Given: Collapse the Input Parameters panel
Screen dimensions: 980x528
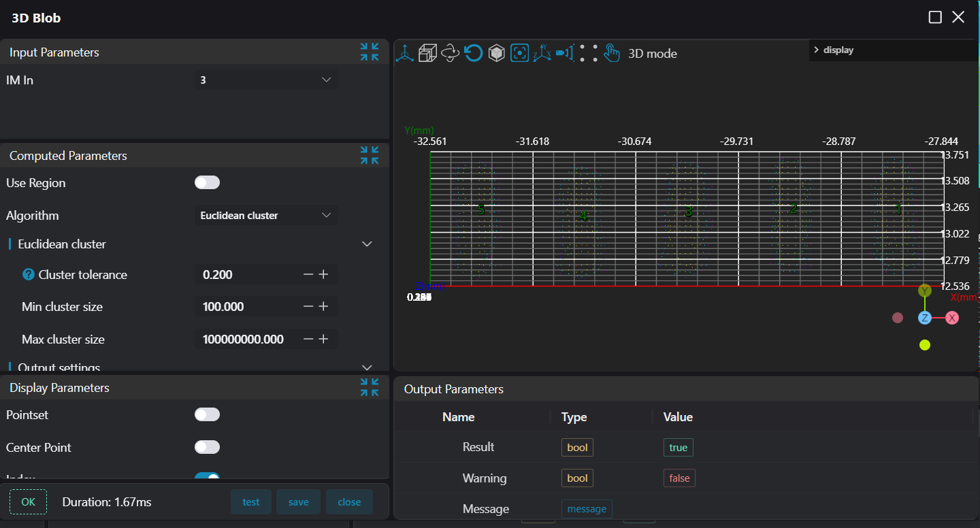Looking at the screenshot, I should click(370, 52).
